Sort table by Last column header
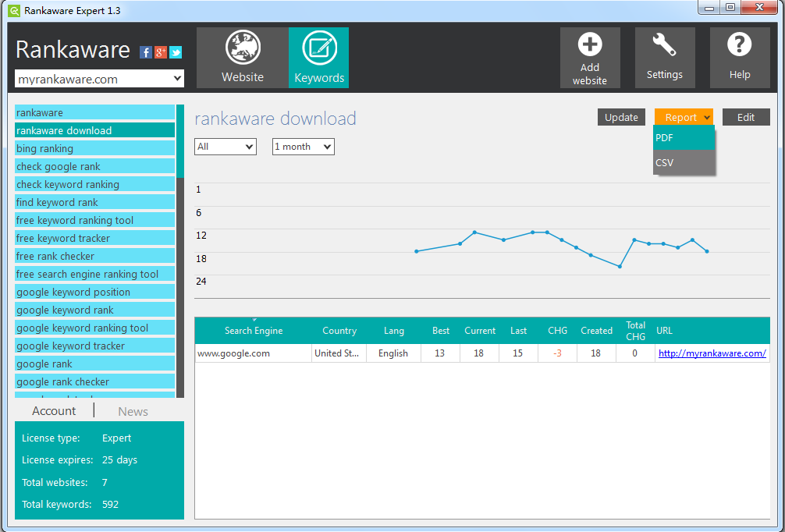 pyautogui.click(x=519, y=331)
